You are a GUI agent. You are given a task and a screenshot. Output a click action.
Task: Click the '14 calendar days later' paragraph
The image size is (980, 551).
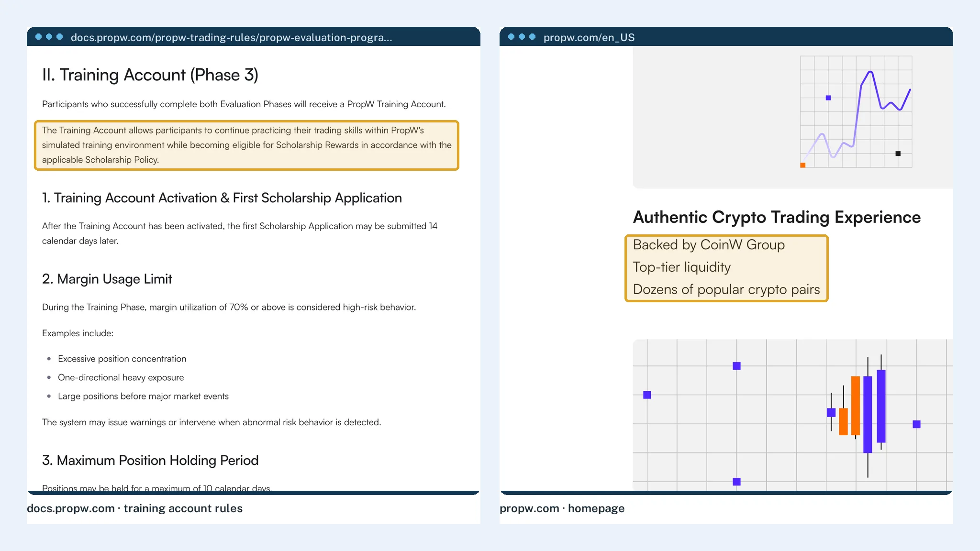pos(240,233)
